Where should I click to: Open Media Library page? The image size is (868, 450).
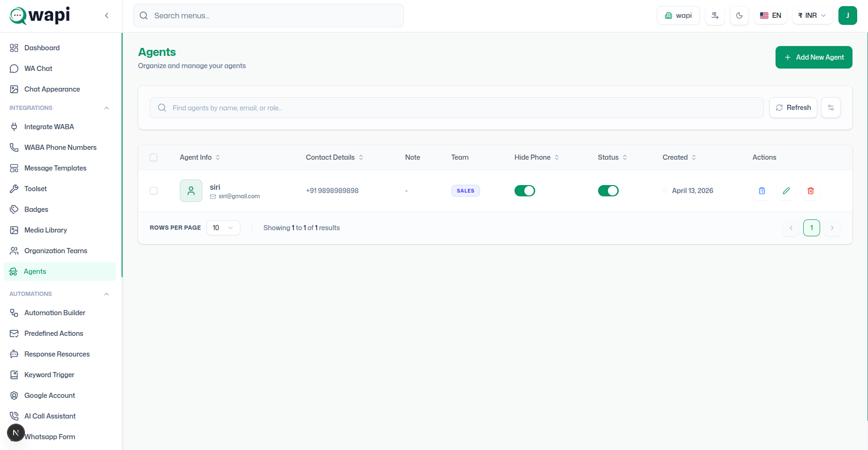[60, 230]
